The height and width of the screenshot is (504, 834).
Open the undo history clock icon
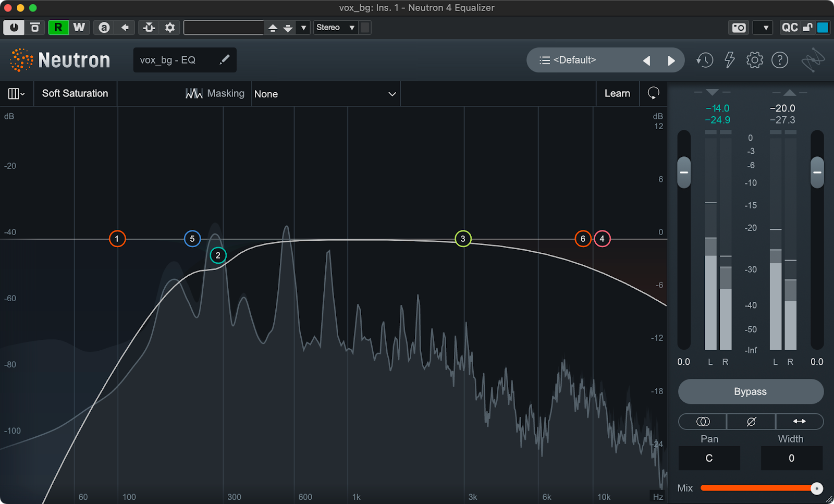[x=705, y=60]
